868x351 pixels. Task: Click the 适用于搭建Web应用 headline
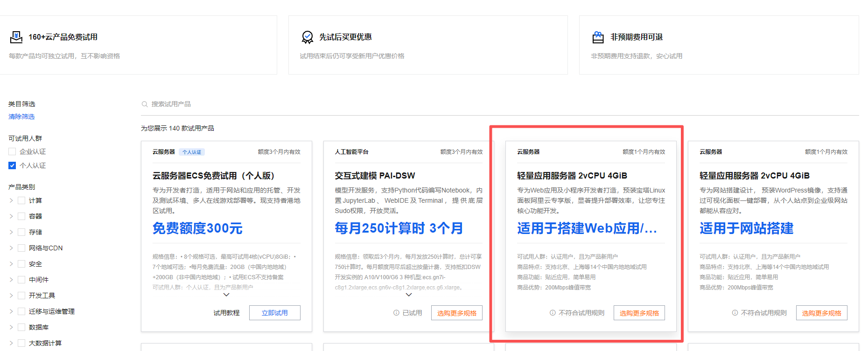(x=587, y=228)
